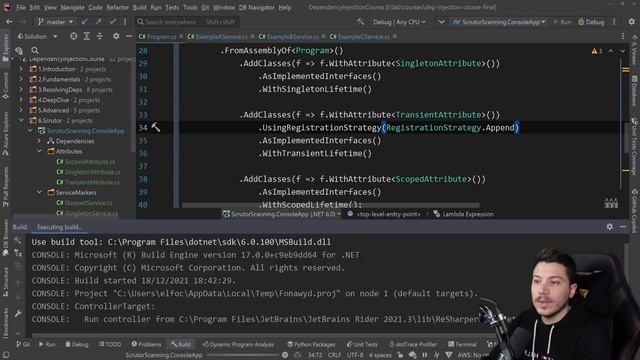The image size is (640, 360).
Task: Open the Problems tool window
Action: click(x=146, y=344)
